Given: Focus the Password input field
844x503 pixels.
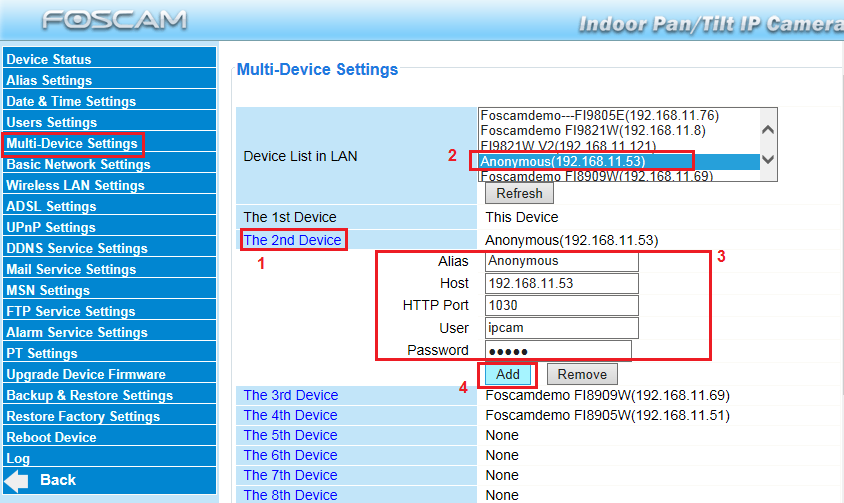Looking at the screenshot, I should 558,351.
